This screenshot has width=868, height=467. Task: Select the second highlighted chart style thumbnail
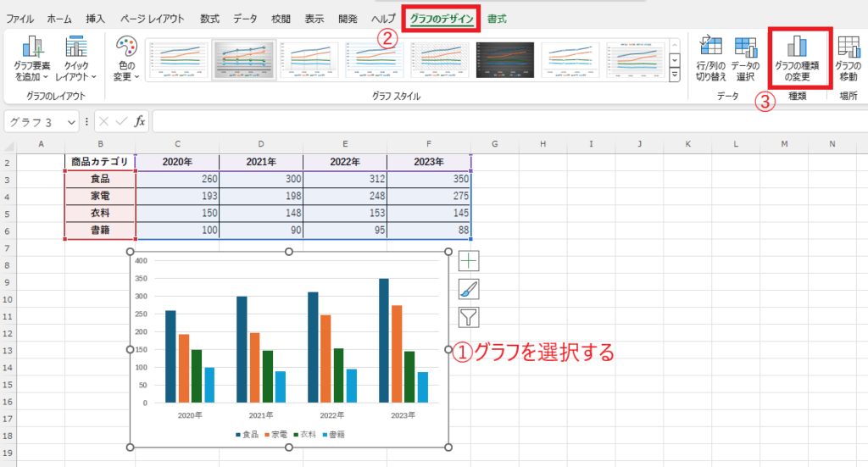(243, 60)
